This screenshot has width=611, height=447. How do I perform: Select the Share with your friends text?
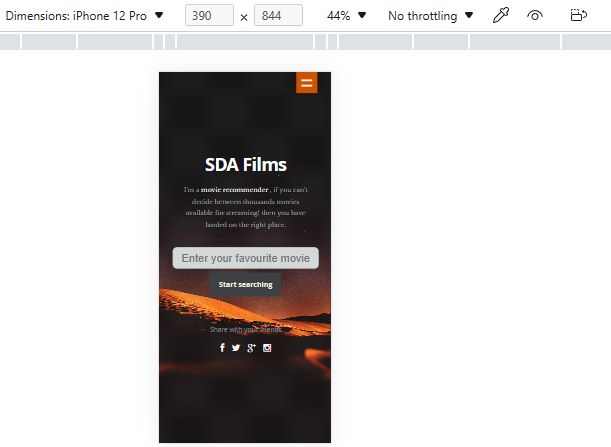pyautogui.click(x=245, y=330)
